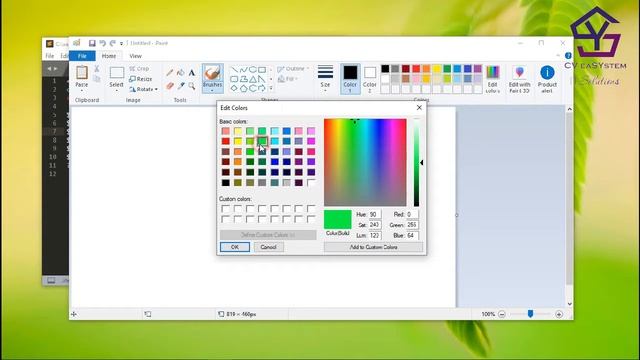Click the Color|Solid preview box
The height and width of the screenshot is (360, 640).
pos(338,220)
